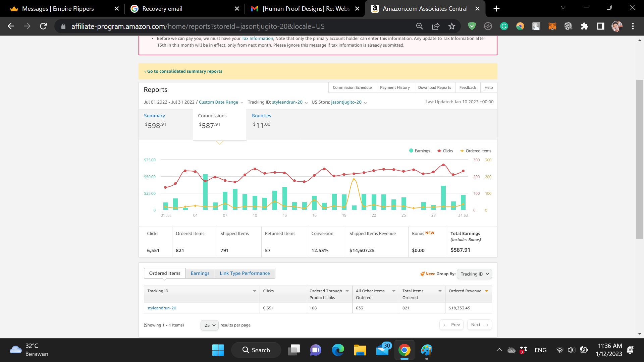
Task: Open the browser side panel icon
Action: [600, 26]
